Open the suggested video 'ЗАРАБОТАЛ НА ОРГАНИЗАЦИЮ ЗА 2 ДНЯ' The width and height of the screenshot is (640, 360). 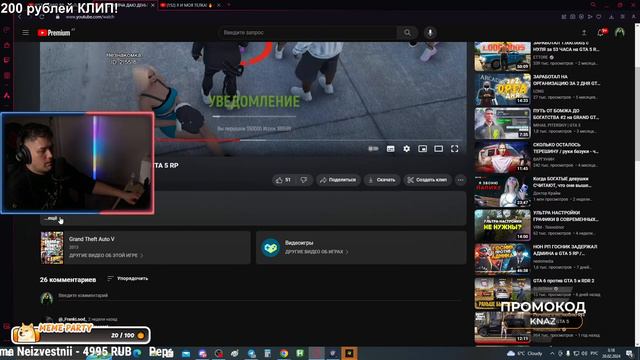tap(537, 89)
